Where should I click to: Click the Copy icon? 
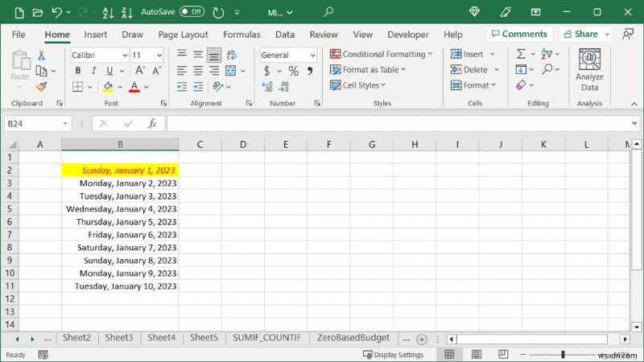41,71
